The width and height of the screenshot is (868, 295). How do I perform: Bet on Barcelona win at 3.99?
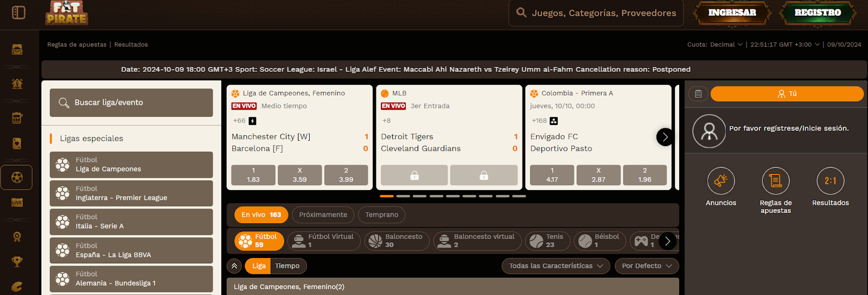346,175
